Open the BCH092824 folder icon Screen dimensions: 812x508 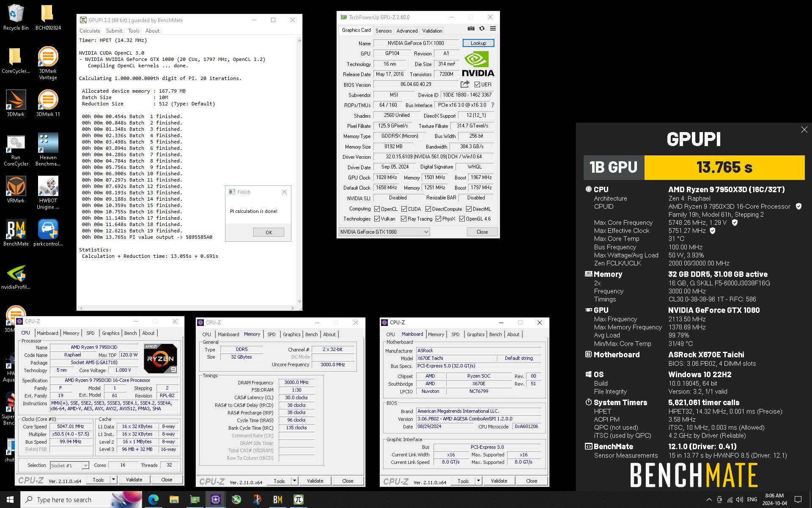tap(48, 18)
